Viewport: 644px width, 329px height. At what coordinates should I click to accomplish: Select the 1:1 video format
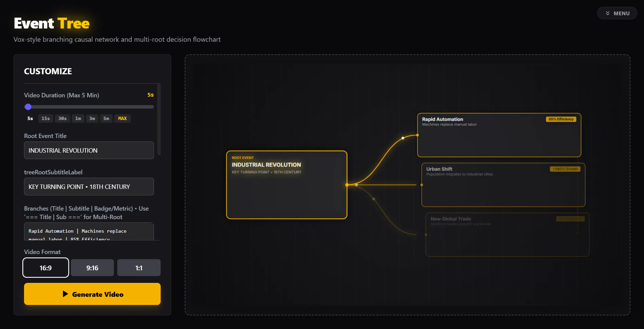pos(139,268)
